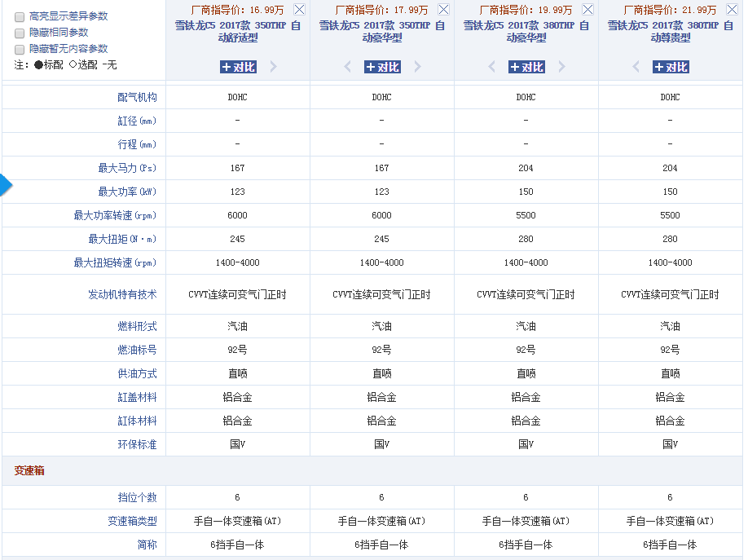
Task: Click the 缸径(mm) parameter label
Action: click(137, 121)
